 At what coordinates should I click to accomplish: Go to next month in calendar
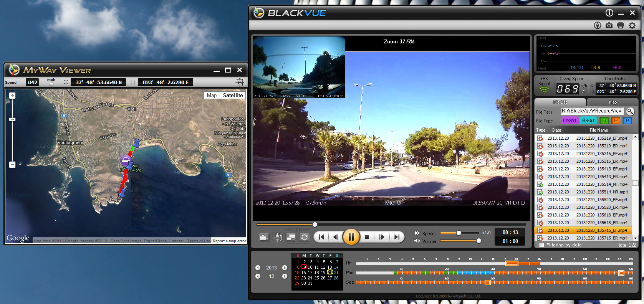point(285,276)
